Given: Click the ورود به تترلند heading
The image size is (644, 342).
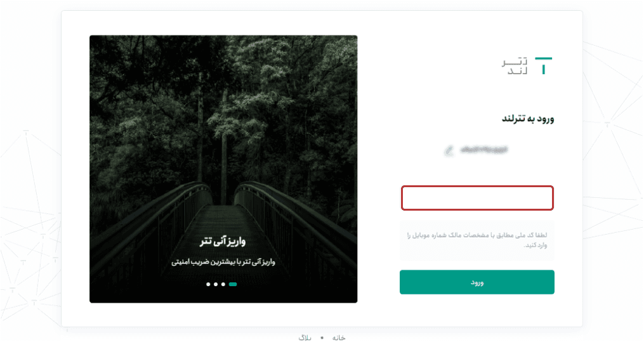Looking at the screenshot, I should click(528, 119).
